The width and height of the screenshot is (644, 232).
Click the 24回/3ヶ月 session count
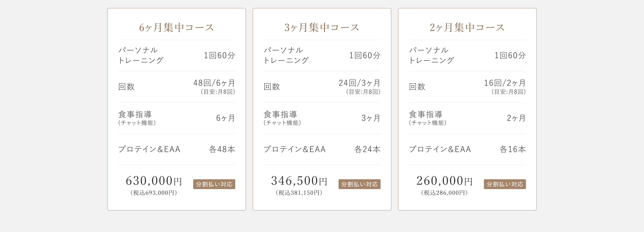coord(360,83)
